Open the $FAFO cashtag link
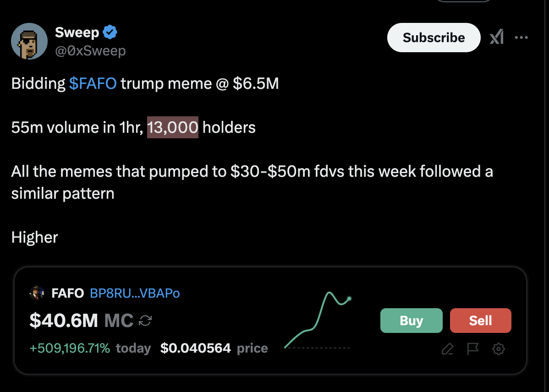549x392 pixels. pos(93,84)
